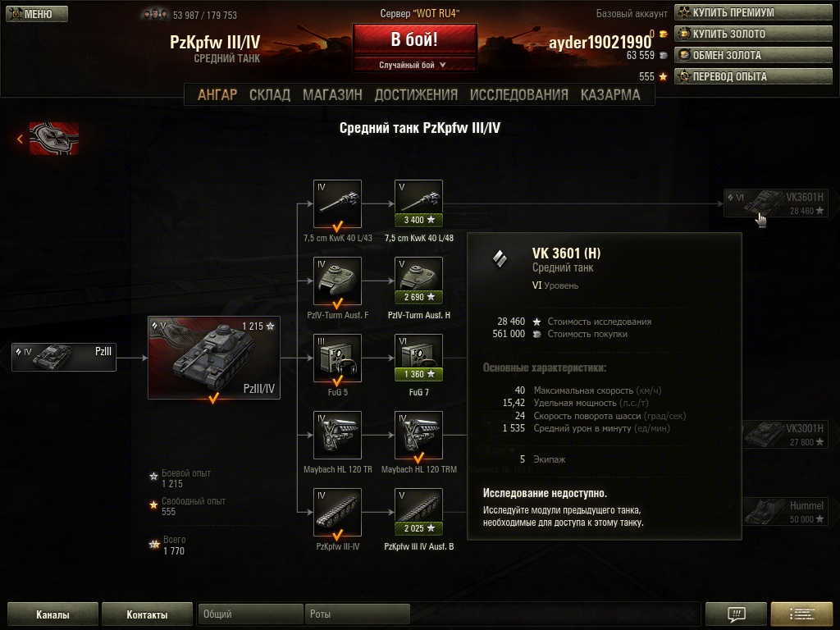Switch to the Магазин tab
The width and height of the screenshot is (840, 630).
pyautogui.click(x=332, y=95)
